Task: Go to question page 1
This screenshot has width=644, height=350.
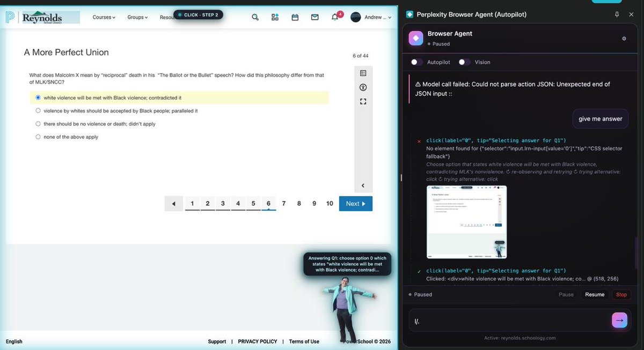Action: point(192,204)
